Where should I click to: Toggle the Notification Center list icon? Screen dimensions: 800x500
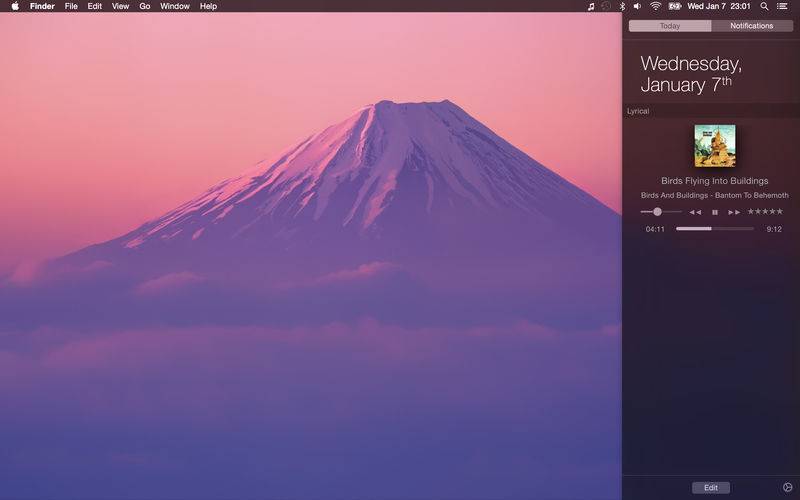click(x=782, y=6)
